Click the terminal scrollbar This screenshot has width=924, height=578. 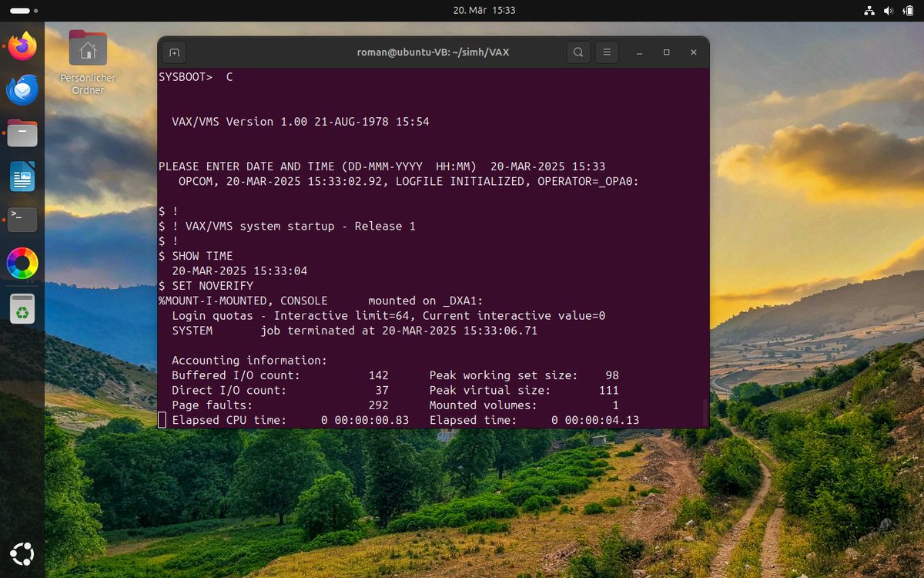706,413
